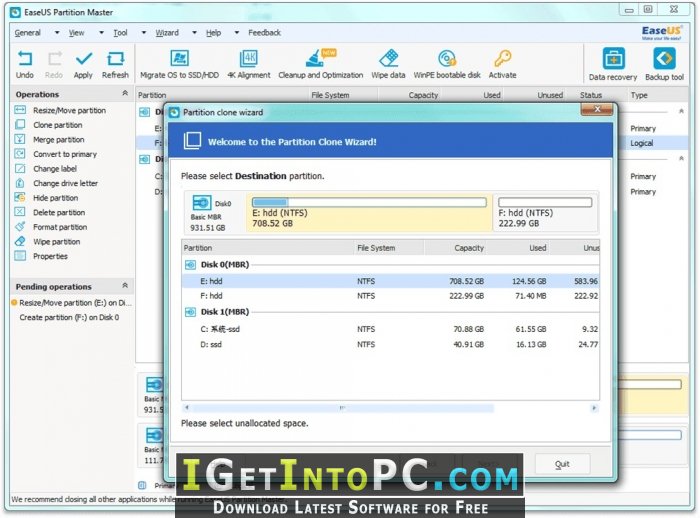Screen dimensions: 700x518
Task: Collapse Disk 0(MBR) group in wizard
Action: pos(190,265)
